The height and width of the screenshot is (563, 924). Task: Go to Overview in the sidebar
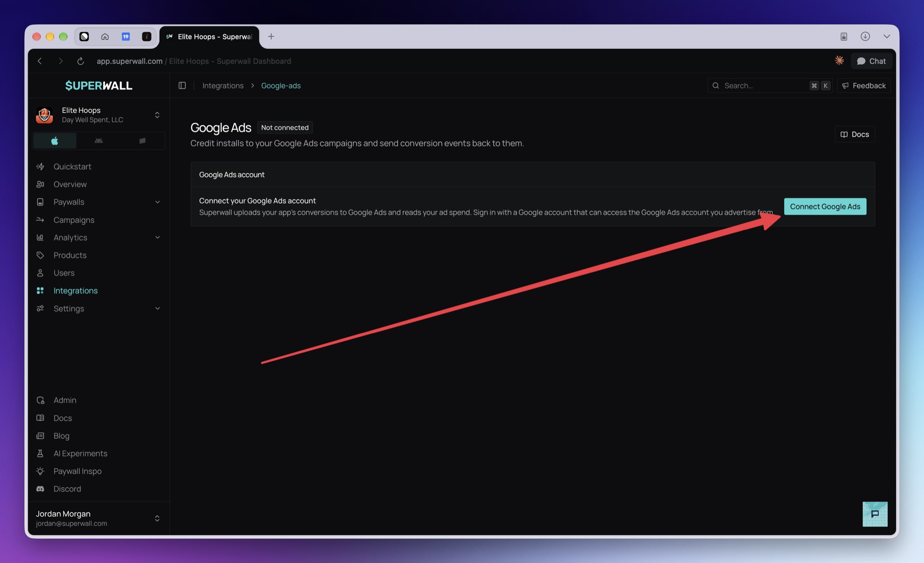point(70,184)
